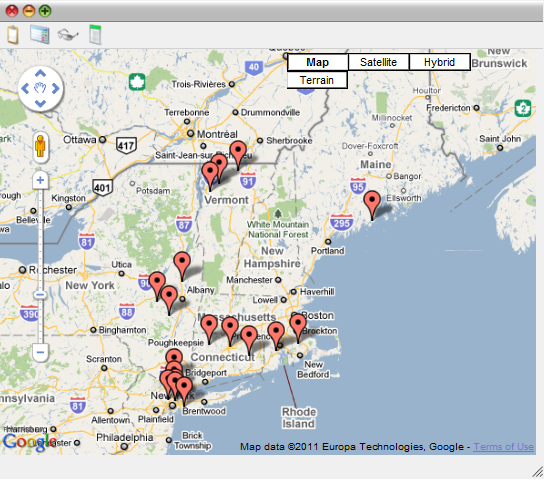Click the zoom slider handle
The image size is (544, 480).
[x=40, y=295]
